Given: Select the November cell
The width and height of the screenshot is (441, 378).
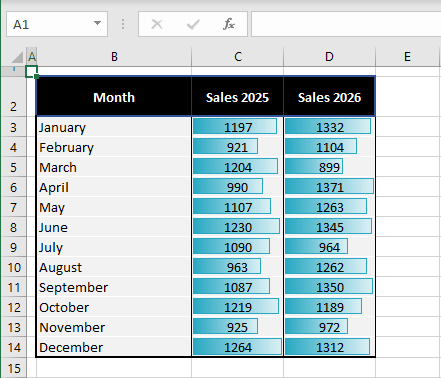Looking at the screenshot, I should (x=114, y=327).
